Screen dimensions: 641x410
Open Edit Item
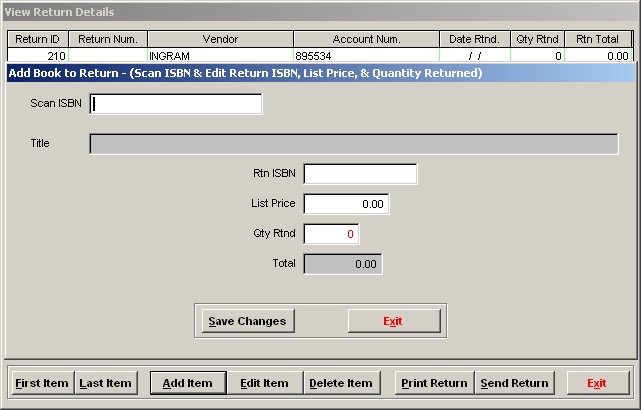[x=265, y=383]
